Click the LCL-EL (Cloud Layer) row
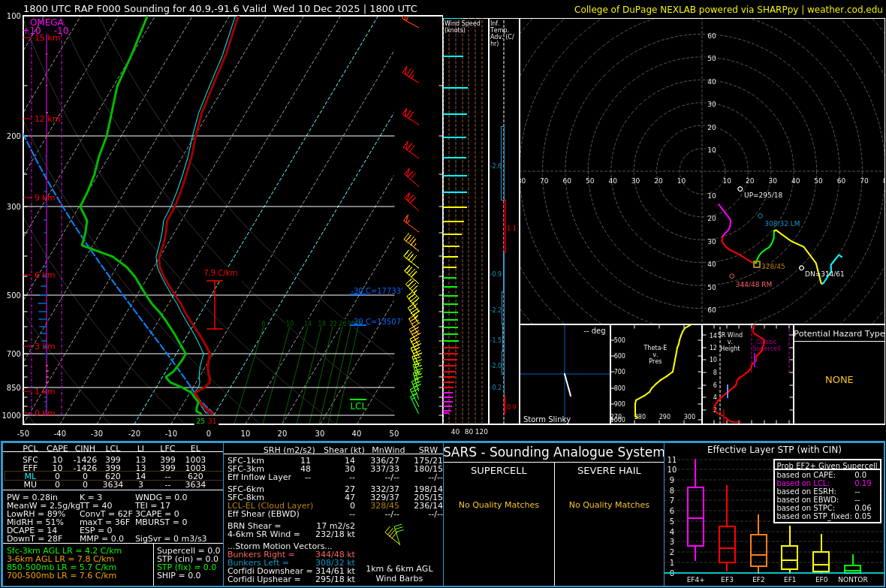 (335, 505)
